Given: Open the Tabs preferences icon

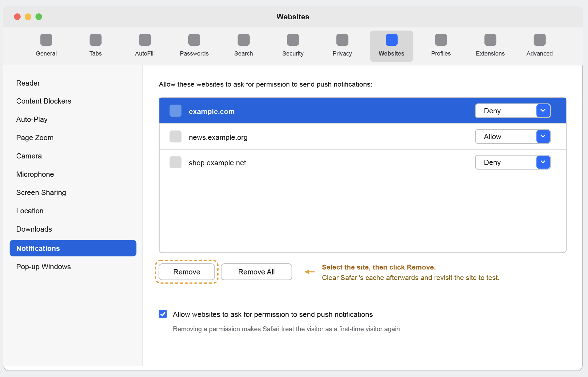Looking at the screenshot, I should pos(95,40).
